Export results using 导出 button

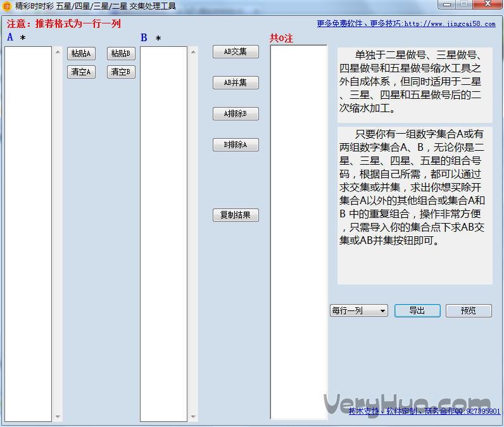(x=417, y=310)
